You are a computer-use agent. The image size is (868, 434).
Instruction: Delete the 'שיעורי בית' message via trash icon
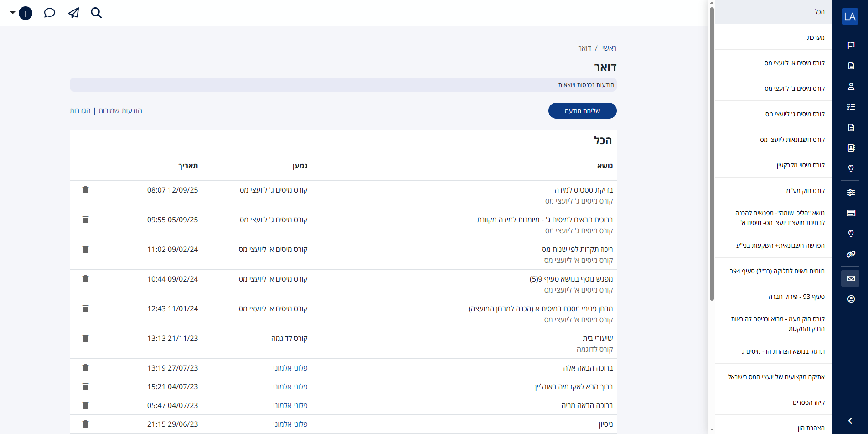(x=85, y=338)
